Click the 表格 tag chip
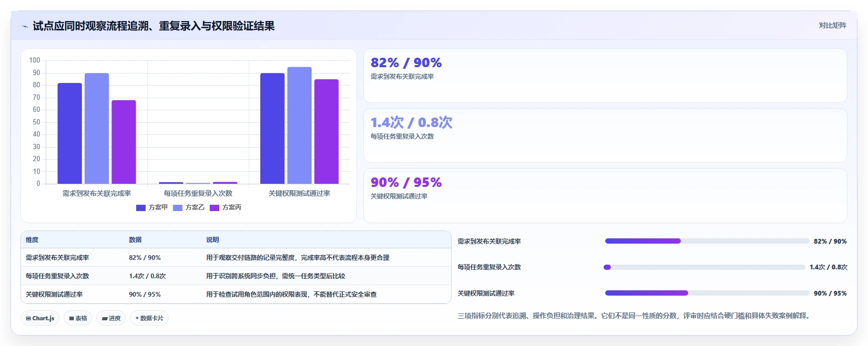The image size is (868, 346). 78,318
